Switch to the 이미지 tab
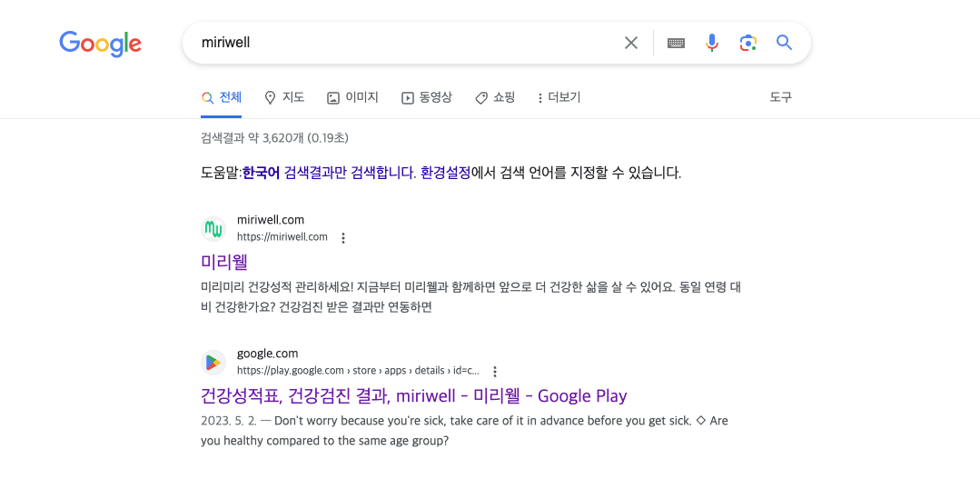Screen dimensions: 980x479 [x=352, y=97]
